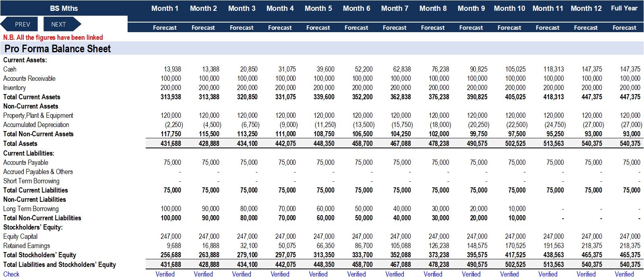Select the Total Non-Current Assets label

point(38,134)
